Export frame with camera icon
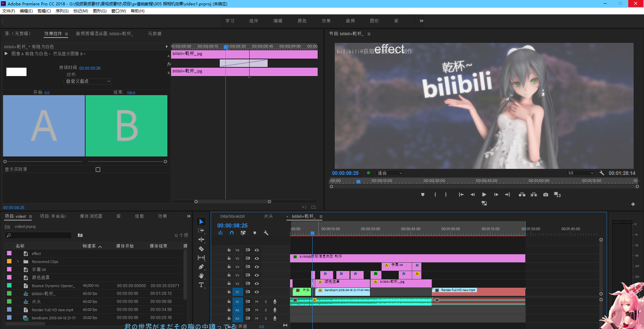644x329 pixels. (546, 195)
